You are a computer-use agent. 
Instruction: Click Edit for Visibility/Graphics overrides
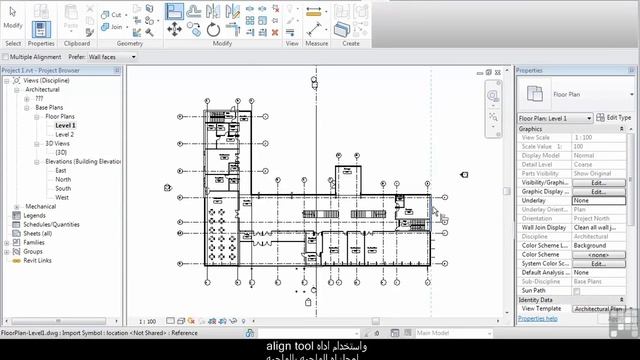(x=598, y=183)
